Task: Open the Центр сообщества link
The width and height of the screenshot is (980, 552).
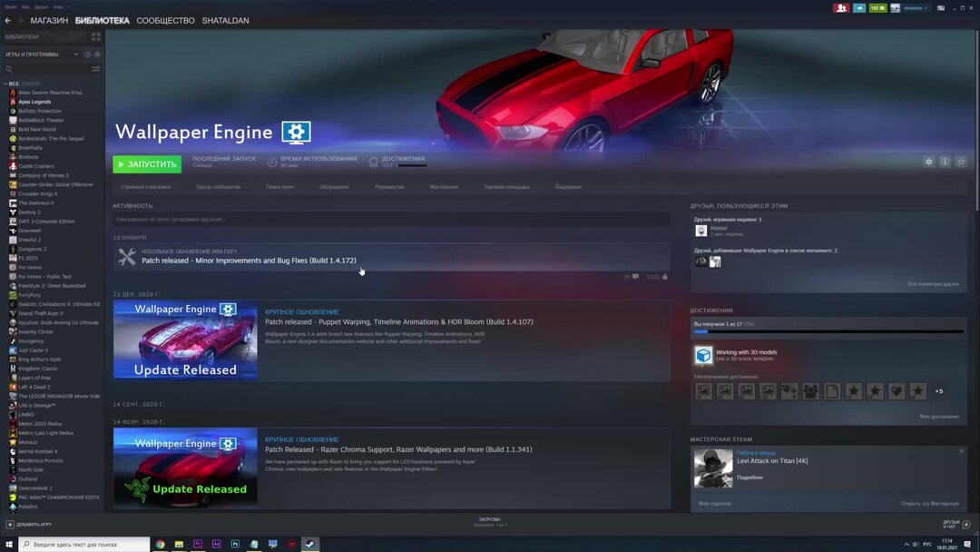Action: pyautogui.click(x=218, y=187)
